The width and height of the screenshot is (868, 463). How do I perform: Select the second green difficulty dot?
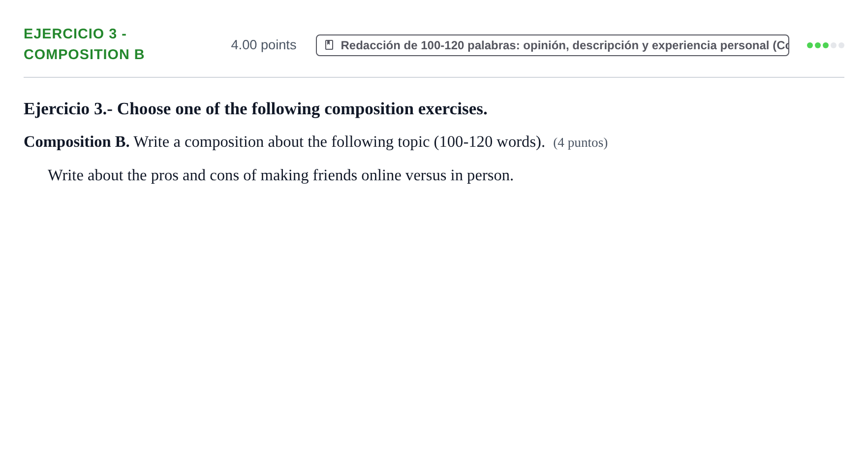(818, 45)
